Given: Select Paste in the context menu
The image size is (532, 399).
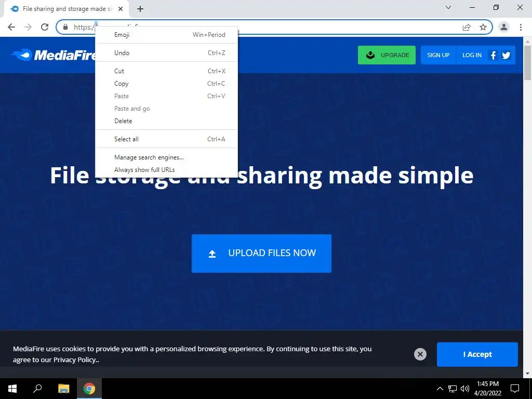Looking at the screenshot, I should tap(166, 96).
